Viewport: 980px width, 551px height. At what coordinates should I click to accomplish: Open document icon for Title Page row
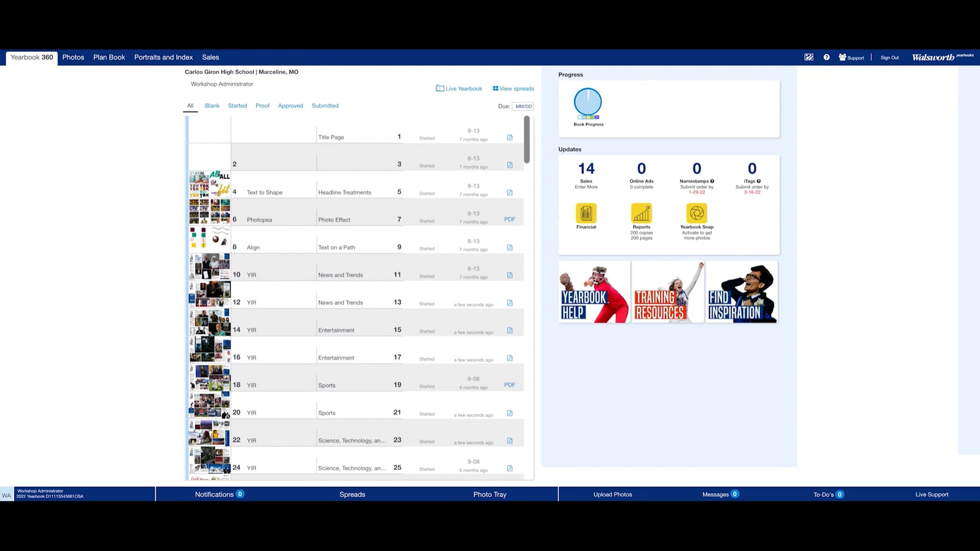click(x=510, y=138)
